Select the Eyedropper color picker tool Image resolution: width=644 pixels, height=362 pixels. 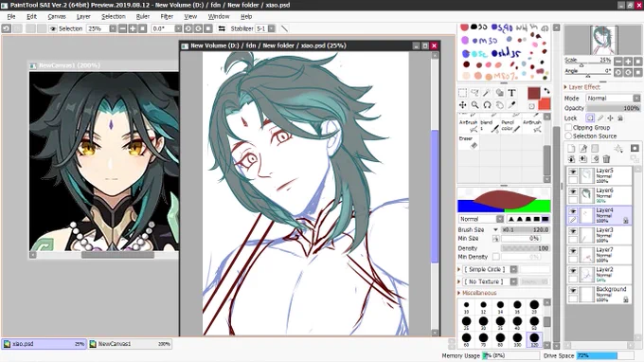coord(511,105)
